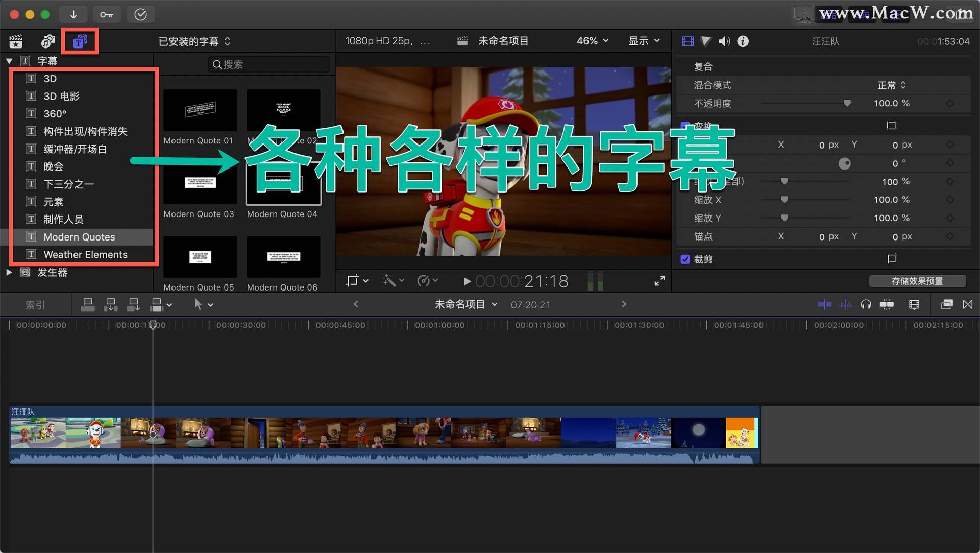Screen dimensions: 980x553
Task: Play the viewer video
Action: 467,281
